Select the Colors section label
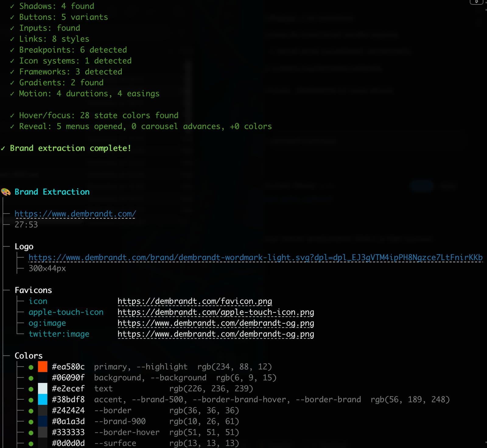This screenshot has width=487, height=448. (29, 356)
